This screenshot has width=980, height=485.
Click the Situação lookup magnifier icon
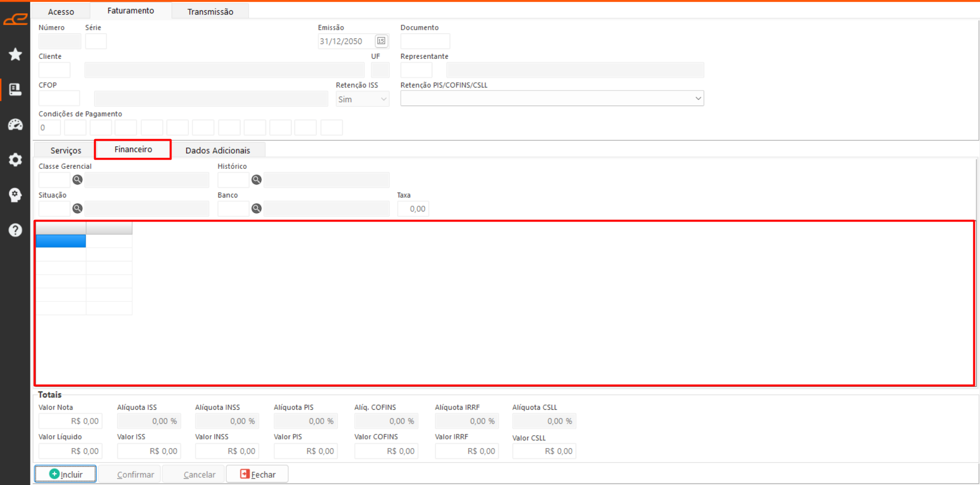tap(77, 208)
